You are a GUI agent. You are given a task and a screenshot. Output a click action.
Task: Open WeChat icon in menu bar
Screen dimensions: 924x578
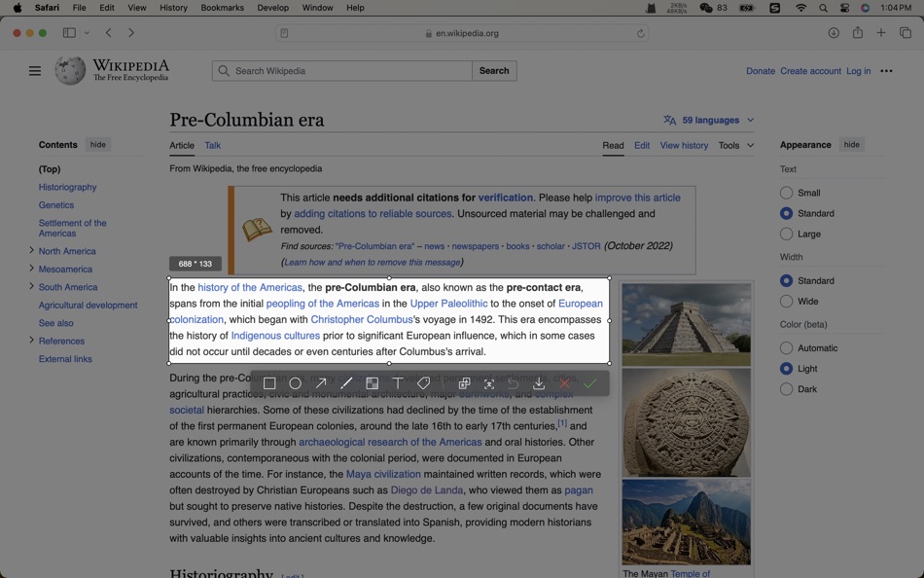tap(705, 8)
